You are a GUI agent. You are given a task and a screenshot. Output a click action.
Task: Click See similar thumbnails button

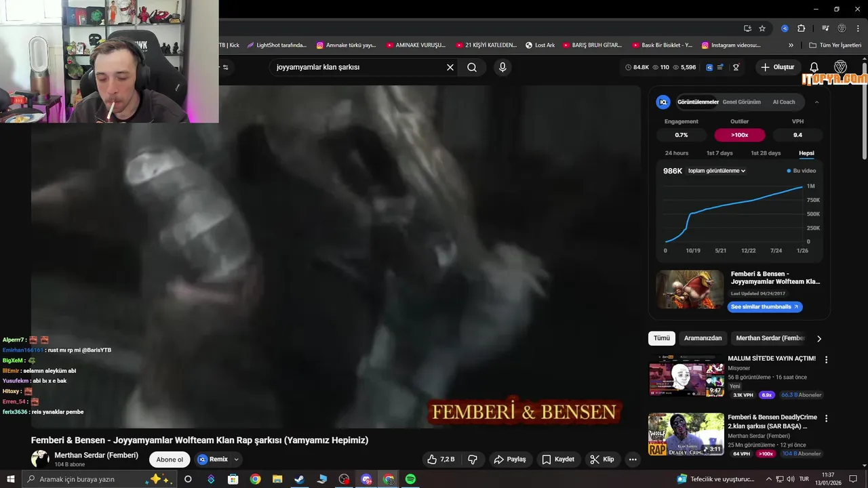765,306
